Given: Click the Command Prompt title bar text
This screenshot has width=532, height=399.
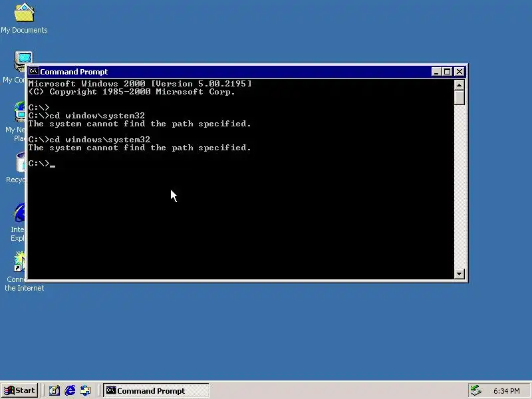Looking at the screenshot, I should [x=74, y=72].
